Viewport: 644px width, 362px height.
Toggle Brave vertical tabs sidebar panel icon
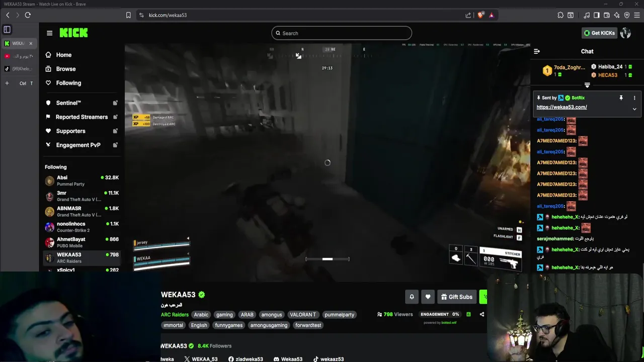point(7,30)
